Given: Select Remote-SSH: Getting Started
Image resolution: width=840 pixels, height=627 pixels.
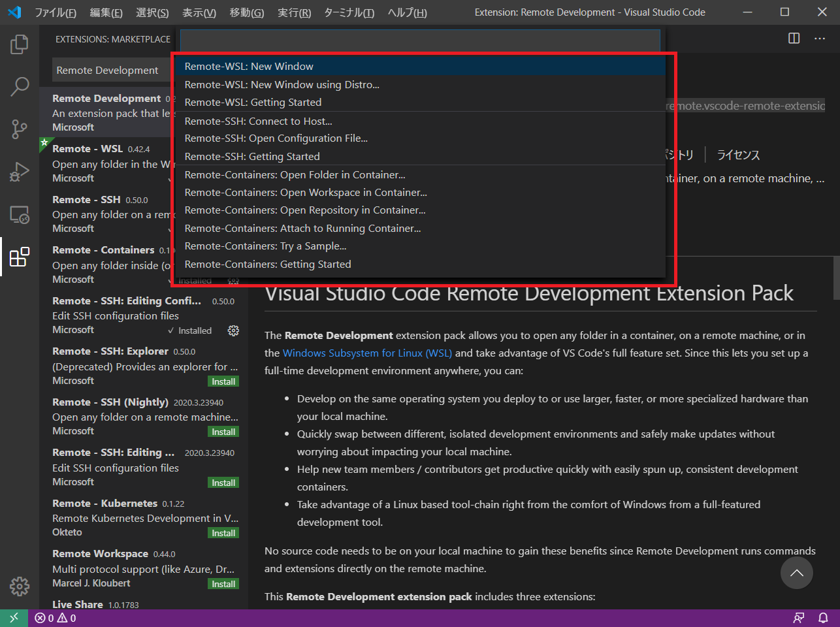Looking at the screenshot, I should point(419,157).
